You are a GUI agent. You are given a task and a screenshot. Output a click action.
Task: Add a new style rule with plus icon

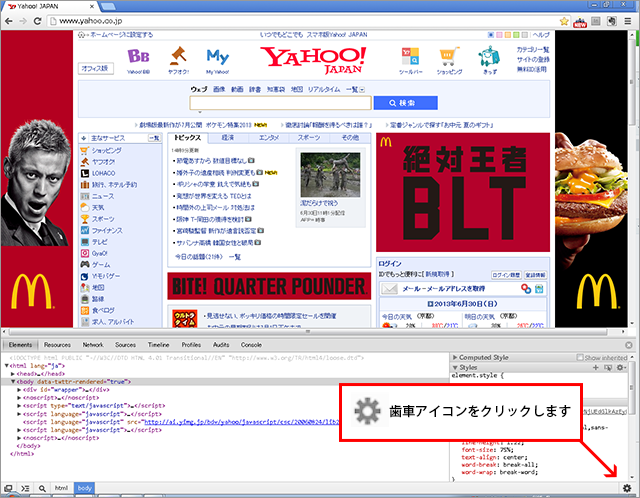pos(596,367)
